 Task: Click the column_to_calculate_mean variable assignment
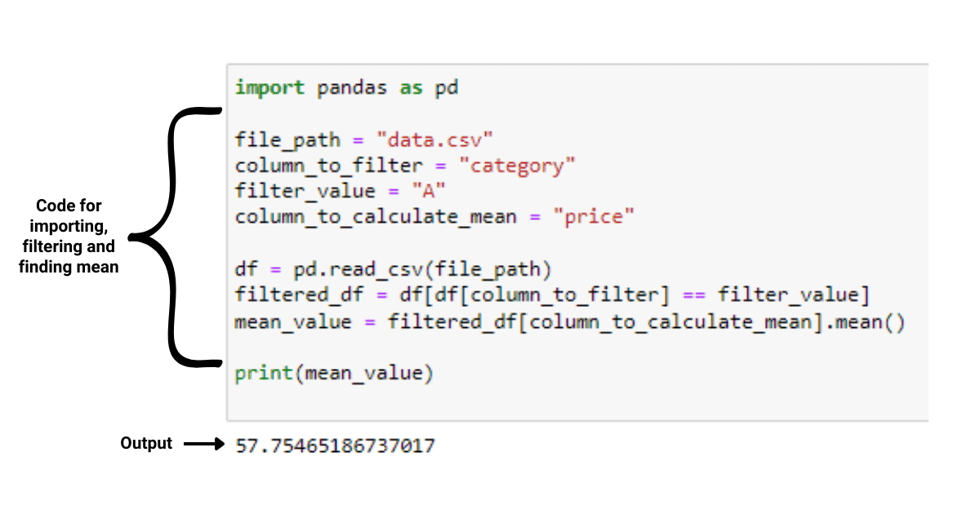pos(376,218)
